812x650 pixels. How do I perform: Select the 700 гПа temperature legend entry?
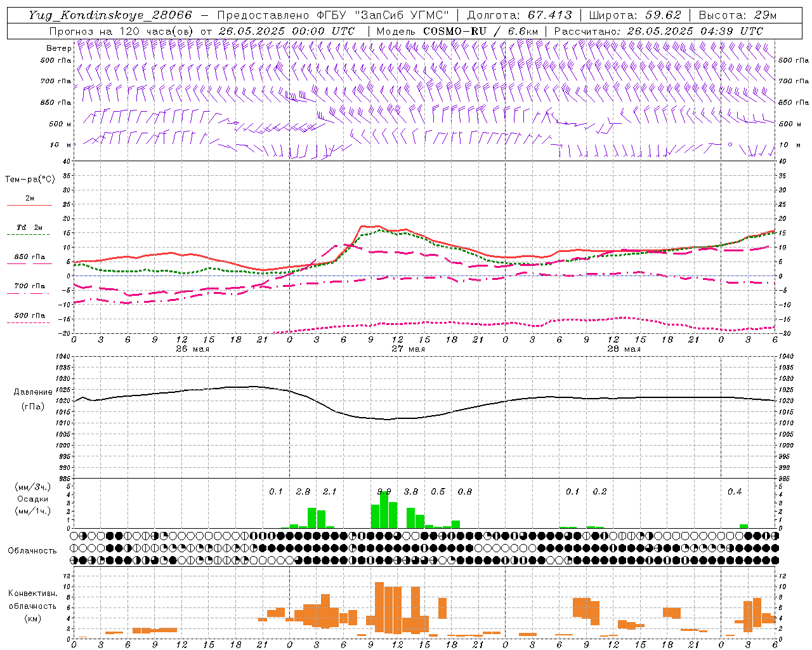(30, 286)
